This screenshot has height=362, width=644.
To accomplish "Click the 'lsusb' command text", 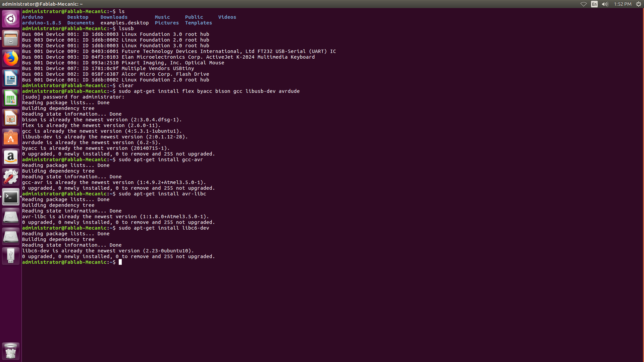I will [126, 28].
